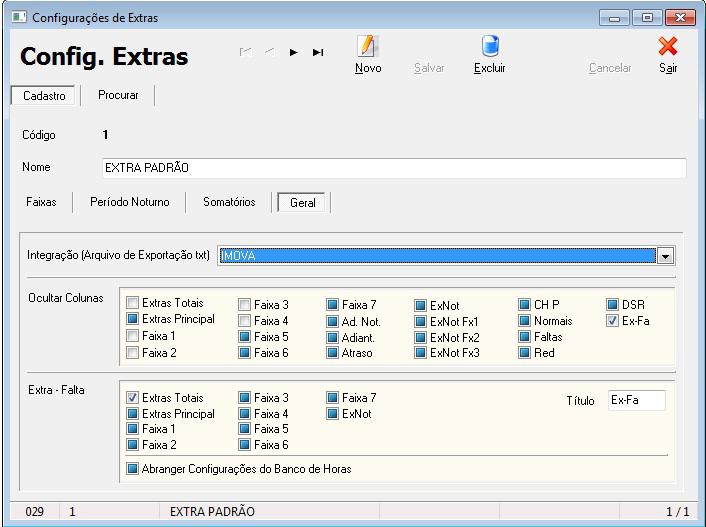Open the Somatórios tab
706x527 pixels.
click(229, 202)
